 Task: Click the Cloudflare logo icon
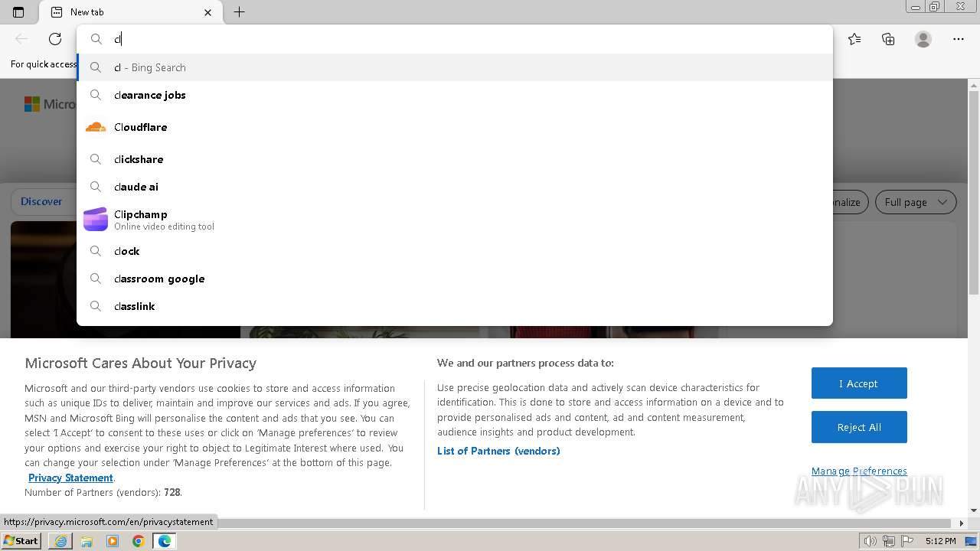pos(96,127)
